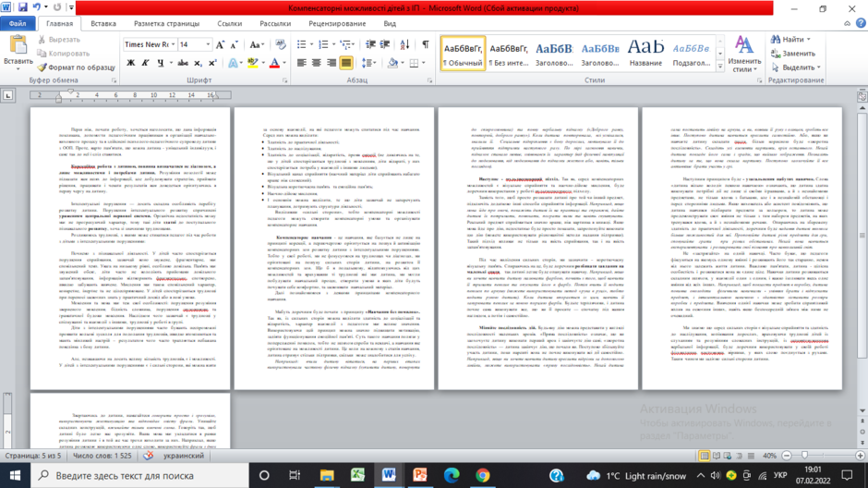Select the bulleted list icon

point(301,44)
